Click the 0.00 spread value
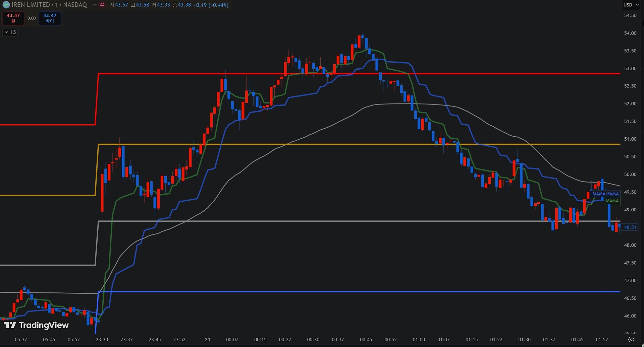 32,18
